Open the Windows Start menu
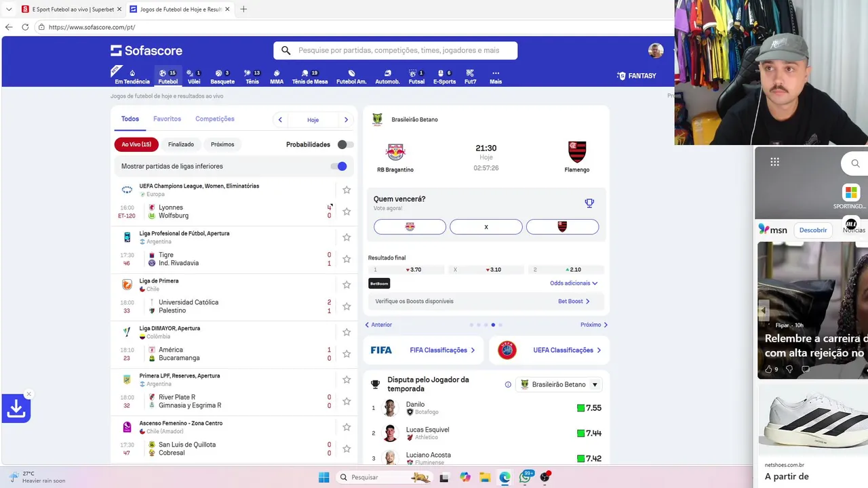This screenshot has width=868, height=488. [323, 477]
